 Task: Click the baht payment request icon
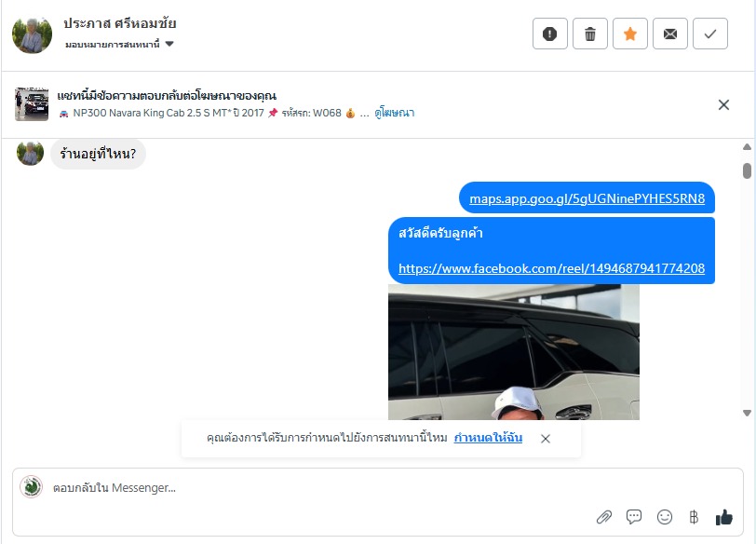pyautogui.click(x=694, y=517)
